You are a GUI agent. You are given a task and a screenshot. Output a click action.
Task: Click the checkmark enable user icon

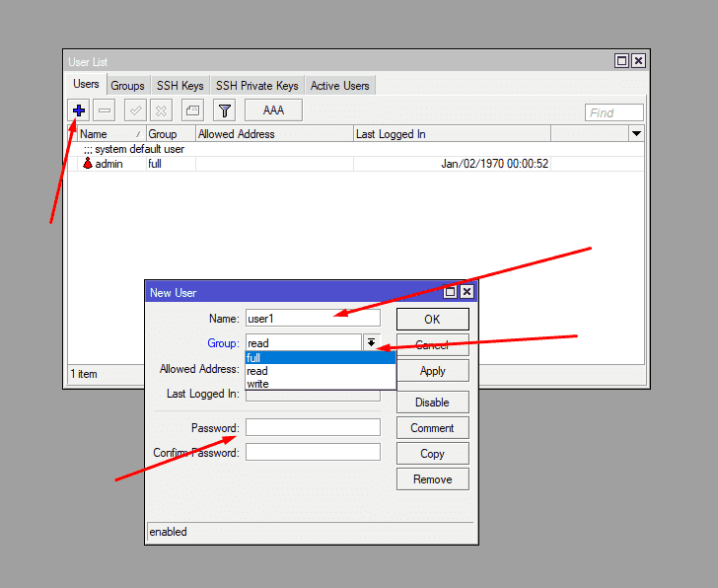tap(136, 110)
